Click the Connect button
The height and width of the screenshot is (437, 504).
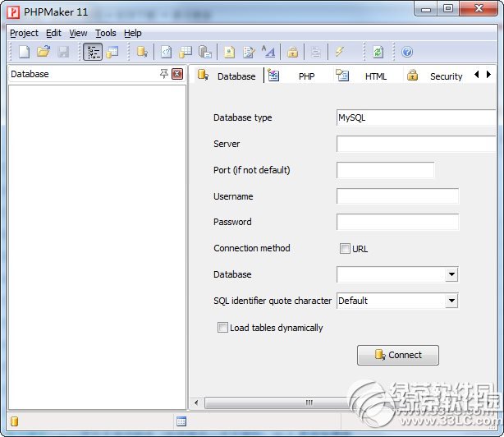398,355
